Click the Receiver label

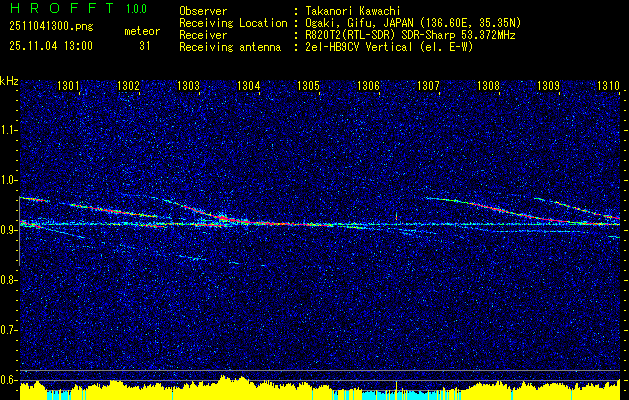click(203, 35)
